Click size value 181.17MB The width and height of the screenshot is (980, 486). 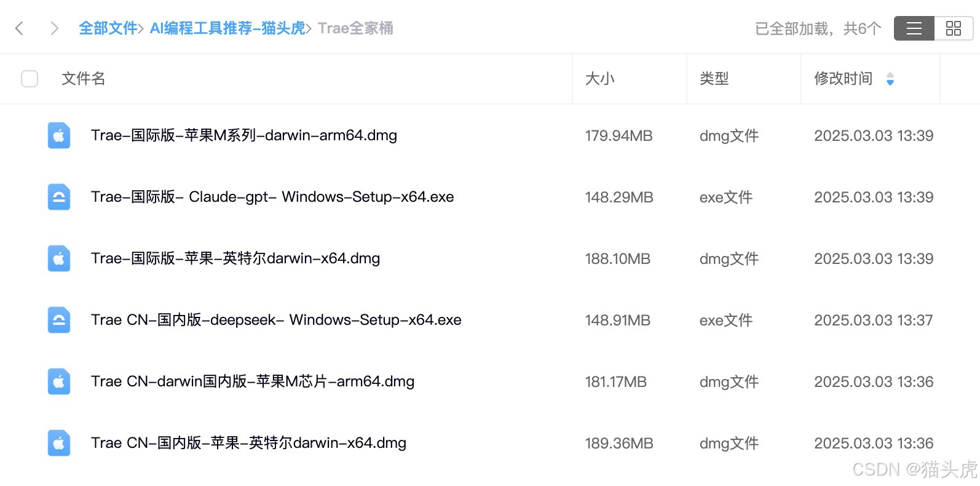[x=616, y=382]
